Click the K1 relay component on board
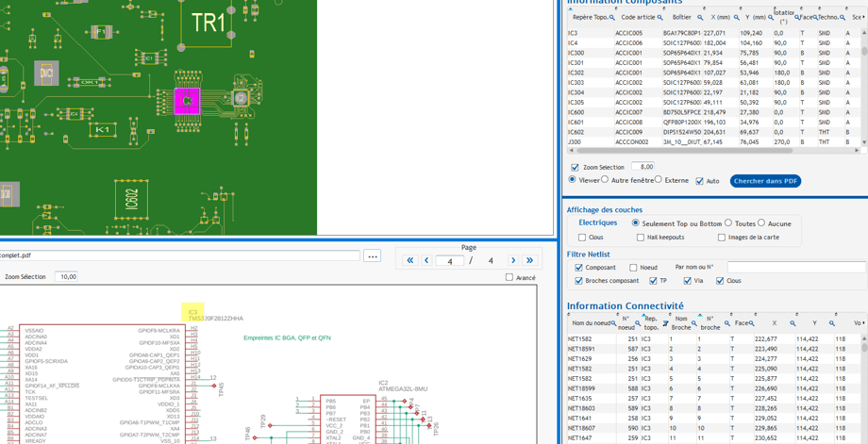The image size is (868, 444). pos(103,130)
